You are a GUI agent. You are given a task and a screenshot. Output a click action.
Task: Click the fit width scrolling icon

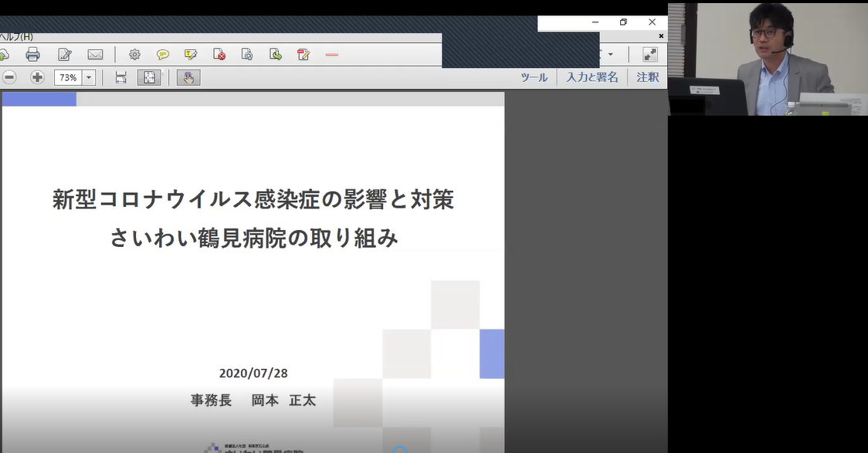(120, 77)
